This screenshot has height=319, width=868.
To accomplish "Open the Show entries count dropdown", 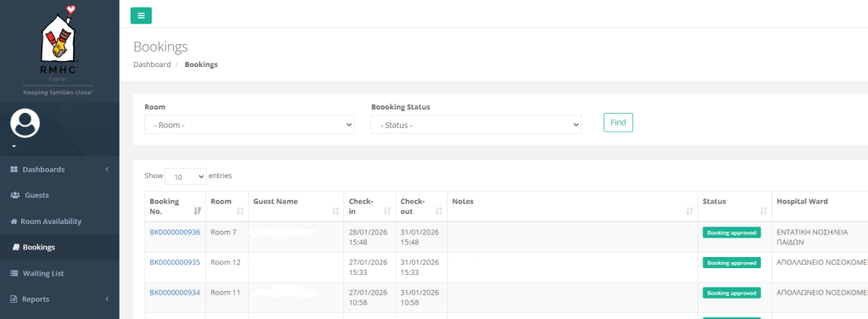I will point(186,177).
